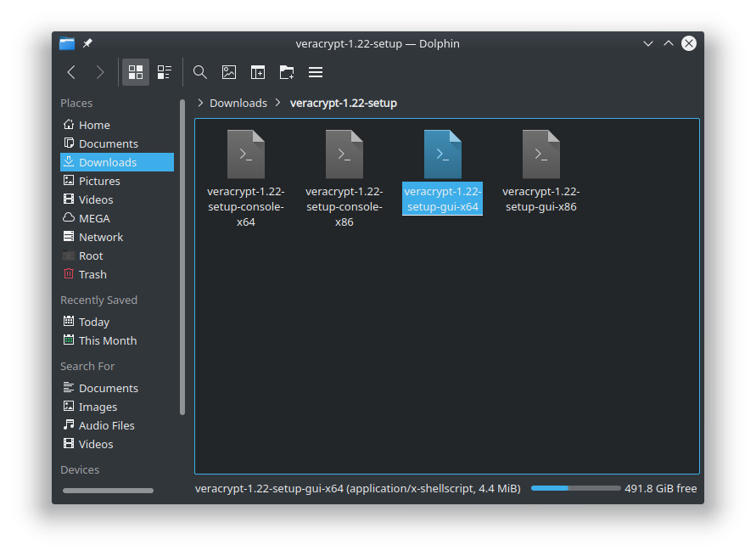Open Videos under Places
Image resolution: width=756 pixels, height=556 pixels.
coord(117,199)
